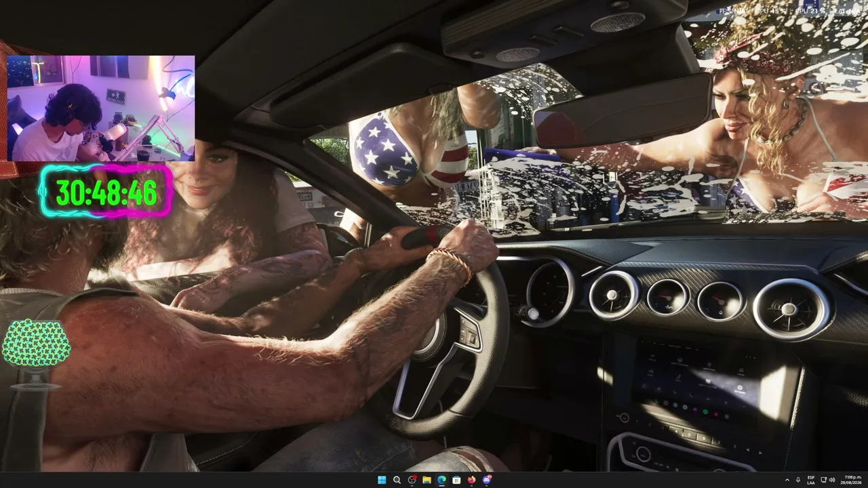Open the Windows Start menu
The height and width of the screenshot is (488, 868).
382,480
